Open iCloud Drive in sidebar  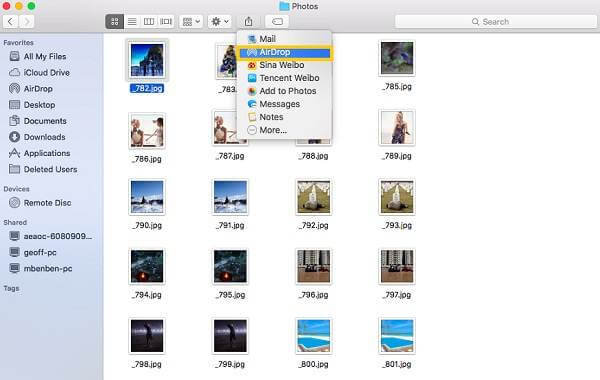(39, 72)
